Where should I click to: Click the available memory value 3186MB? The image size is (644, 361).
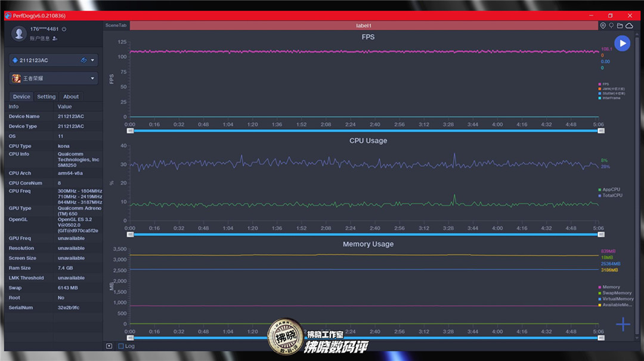point(609,270)
